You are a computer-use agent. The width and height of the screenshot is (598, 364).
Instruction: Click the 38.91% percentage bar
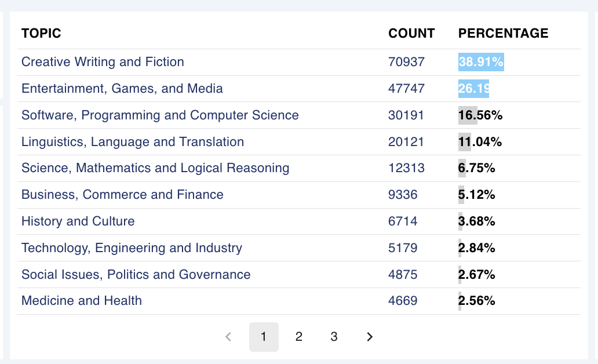point(481,62)
